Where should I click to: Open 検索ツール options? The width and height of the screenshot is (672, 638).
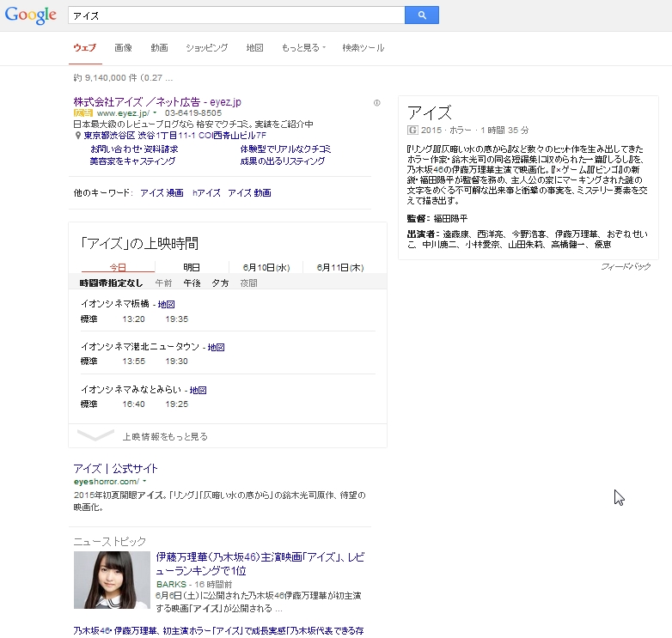coord(363,48)
